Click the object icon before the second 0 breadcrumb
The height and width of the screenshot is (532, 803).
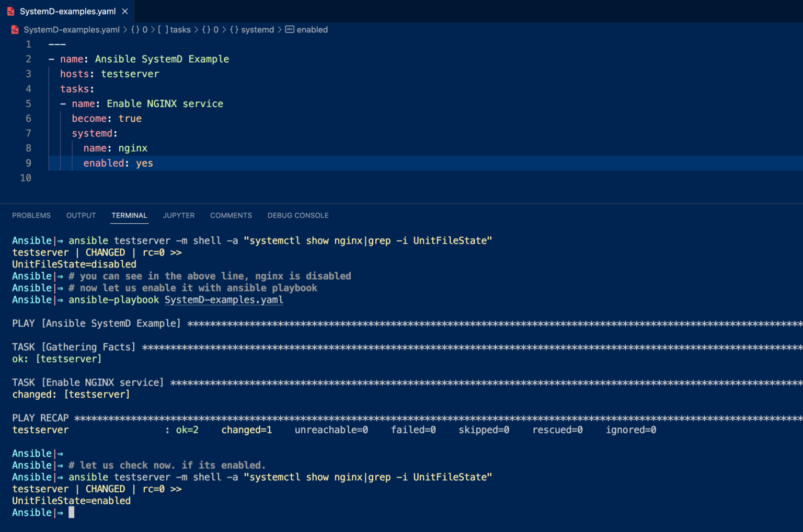(x=204, y=30)
